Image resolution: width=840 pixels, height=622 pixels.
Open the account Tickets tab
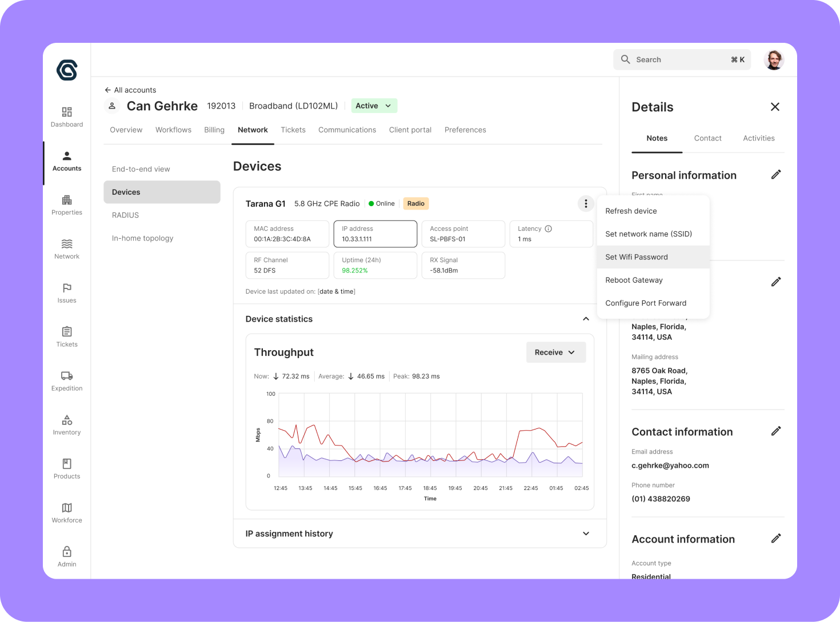point(293,130)
